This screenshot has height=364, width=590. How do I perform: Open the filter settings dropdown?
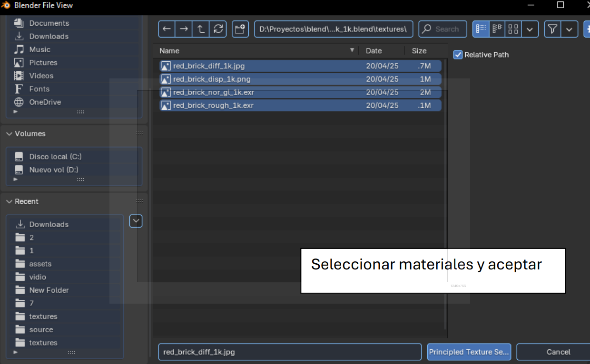point(568,29)
